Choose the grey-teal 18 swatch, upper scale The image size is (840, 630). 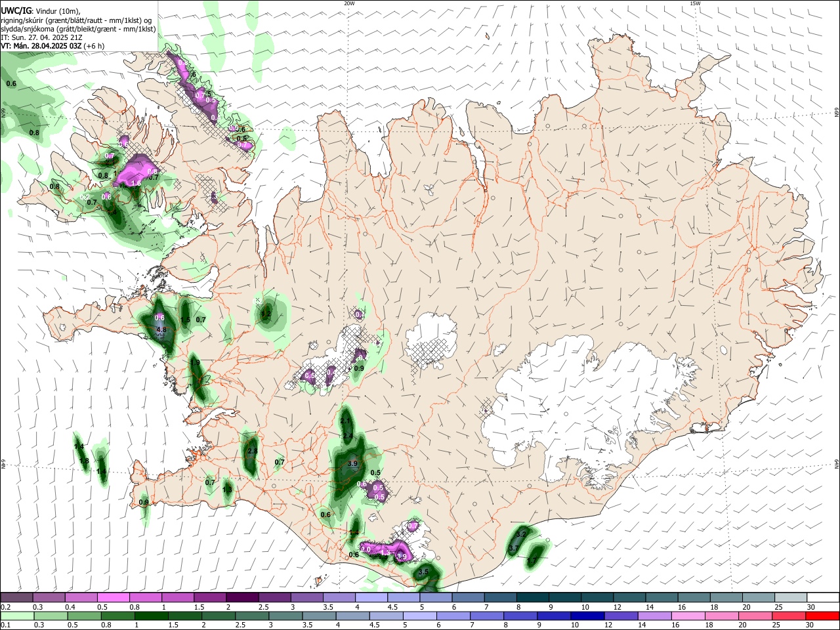pyautogui.click(x=725, y=597)
